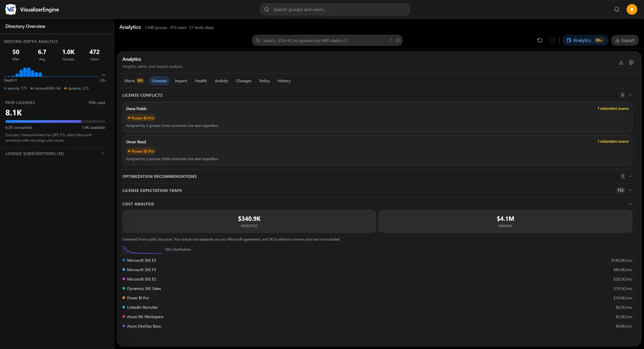Click the 50 Max depth stat
This screenshot has width=644, height=349.
(x=16, y=55)
